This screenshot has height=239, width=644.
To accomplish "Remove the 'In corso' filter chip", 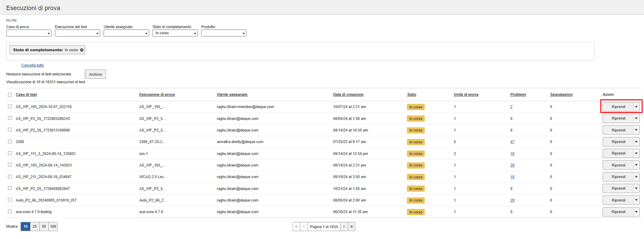I will click(x=82, y=50).
